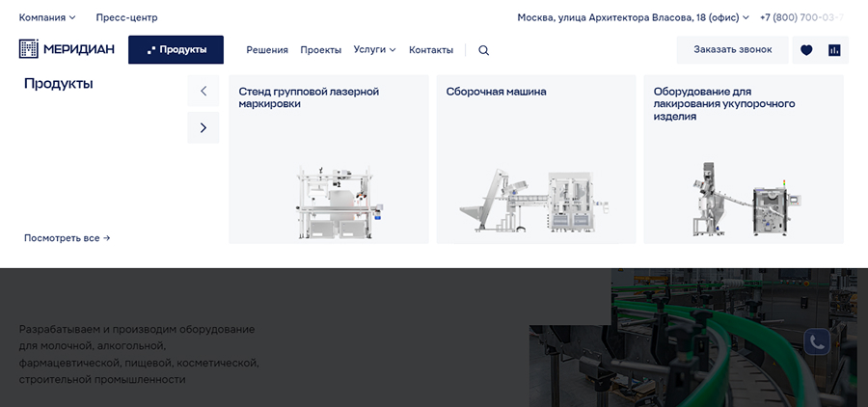Viewport: 868px width, 407px height.
Task: Expand the Услуги dropdown menu
Action: pos(375,50)
